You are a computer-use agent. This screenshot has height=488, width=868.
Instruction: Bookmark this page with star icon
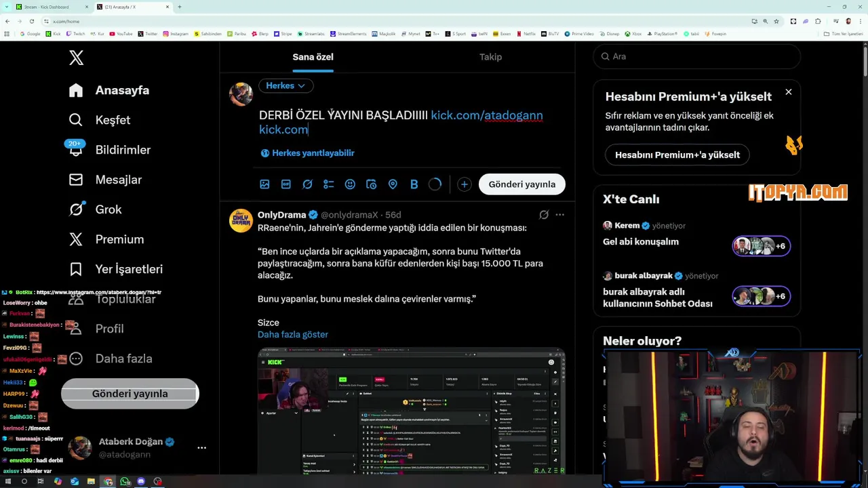coord(776,21)
